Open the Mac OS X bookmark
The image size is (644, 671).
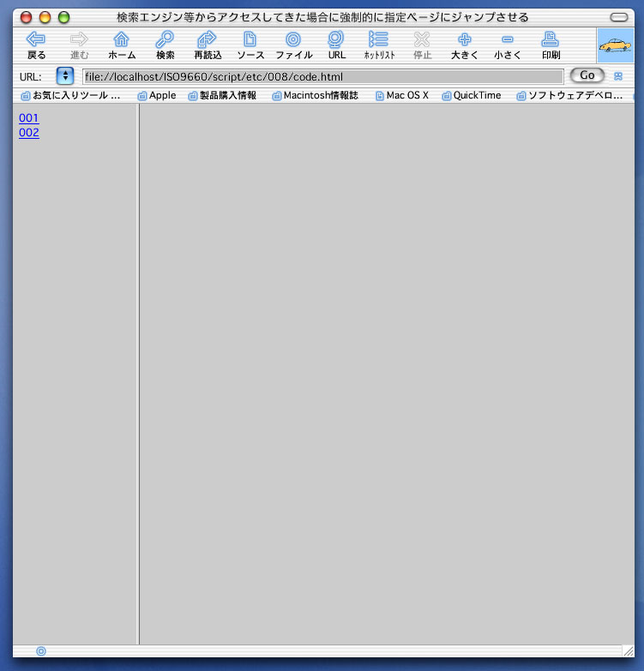402,95
